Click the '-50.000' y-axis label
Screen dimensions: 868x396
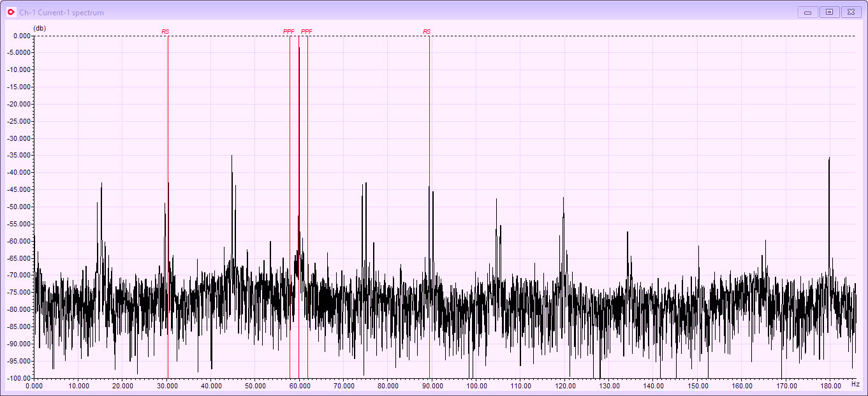click(x=20, y=207)
